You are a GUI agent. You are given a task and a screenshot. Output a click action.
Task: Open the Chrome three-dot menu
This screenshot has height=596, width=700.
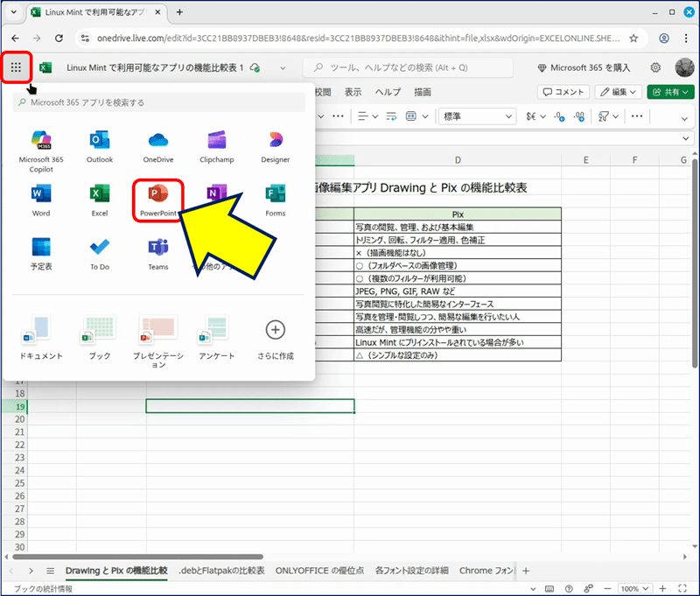pos(686,39)
